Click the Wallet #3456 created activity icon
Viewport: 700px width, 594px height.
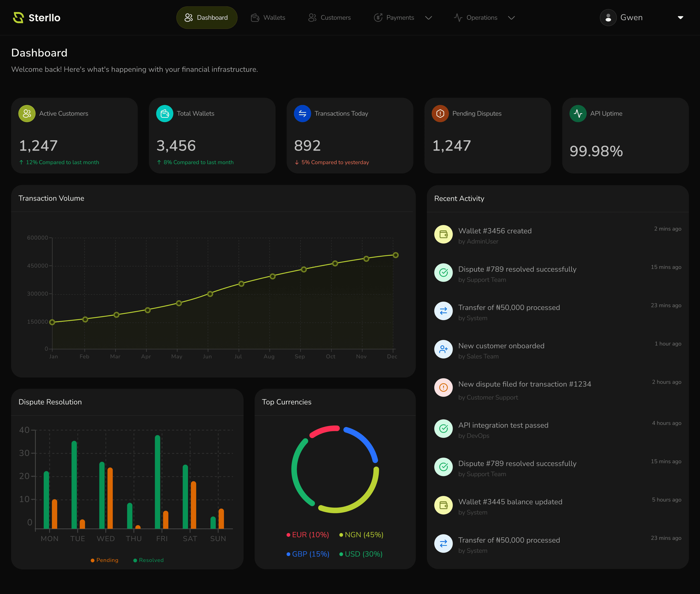pos(444,234)
